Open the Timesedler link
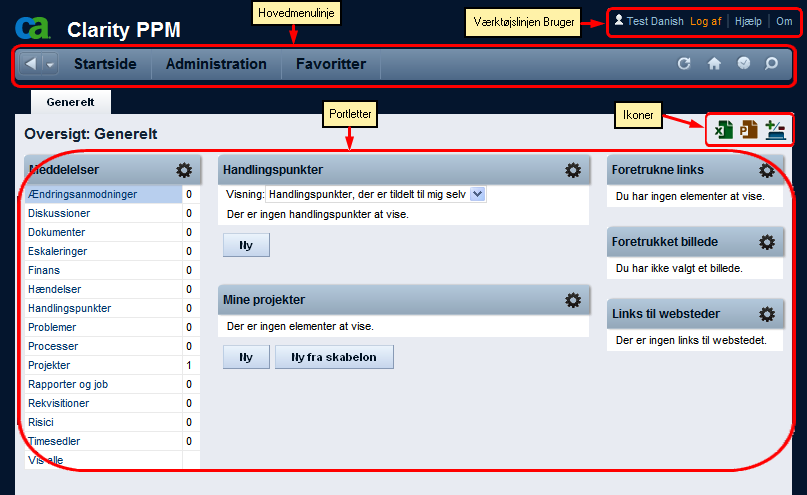The width and height of the screenshot is (807, 495). pos(54,441)
